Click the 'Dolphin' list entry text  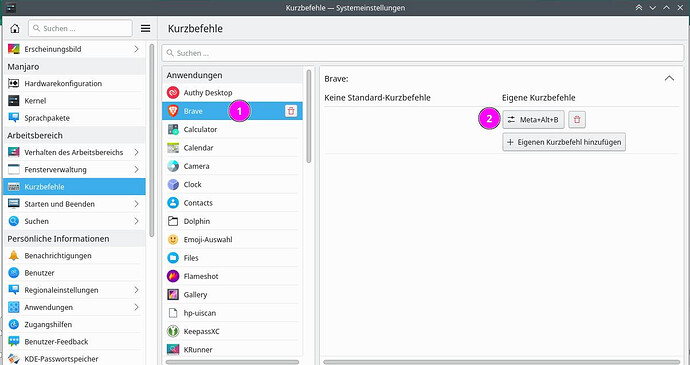tap(197, 221)
